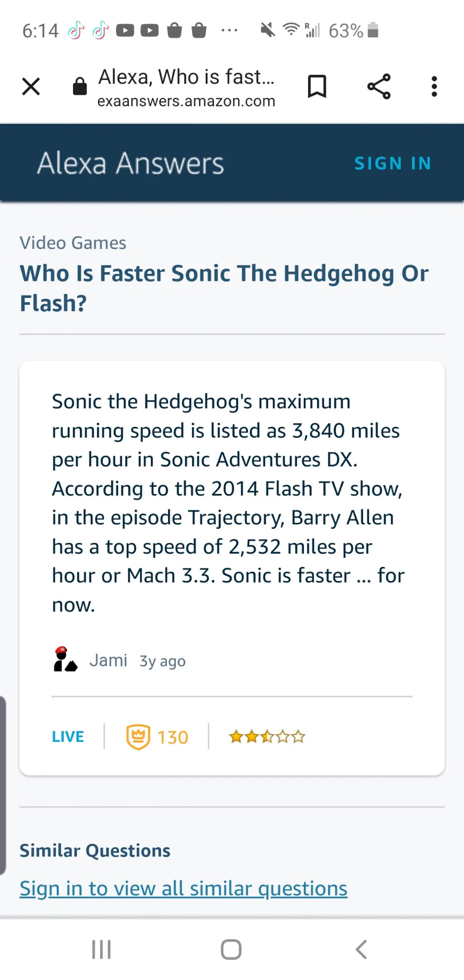Tap the LIVE status label
Viewport: 464px width, 980px height.
pos(68,737)
